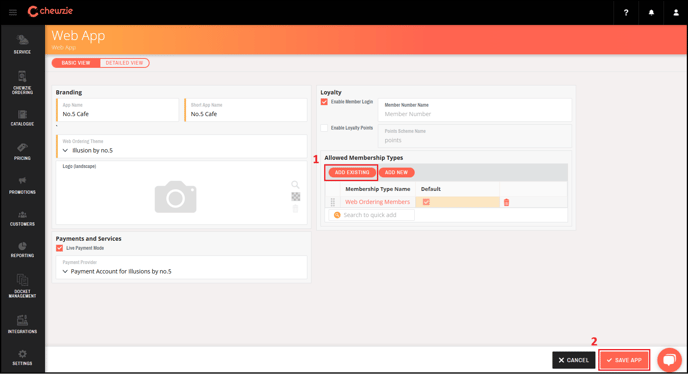The width and height of the screenshot is (688, 374).
Task: Click the Membership Type Name column header
Action: [x=377, y=189]
